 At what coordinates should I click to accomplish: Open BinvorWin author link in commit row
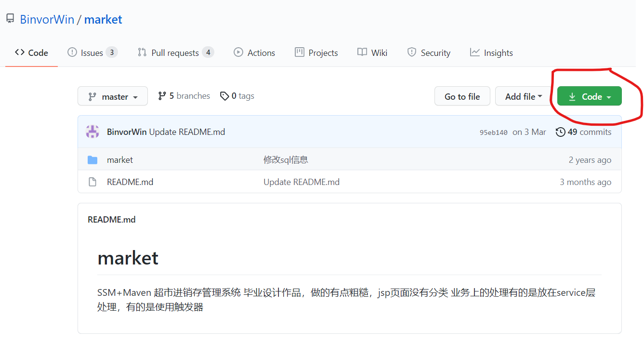point(127,132)
